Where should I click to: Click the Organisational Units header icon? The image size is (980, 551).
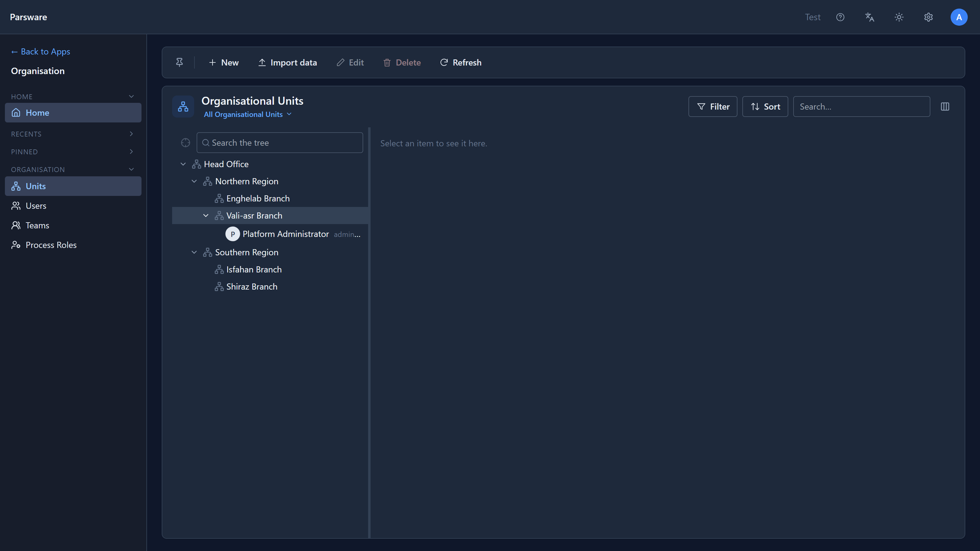point(183,107)
